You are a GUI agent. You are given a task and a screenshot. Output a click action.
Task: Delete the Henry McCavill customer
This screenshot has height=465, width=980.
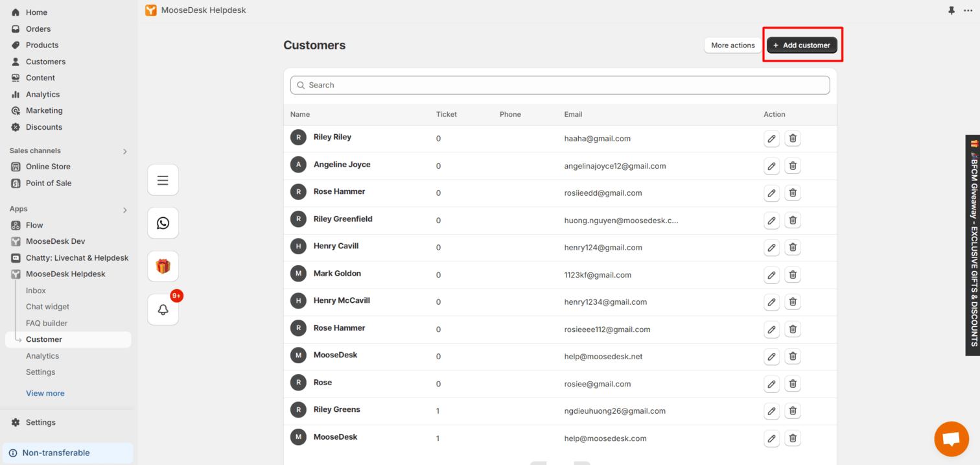793,302
